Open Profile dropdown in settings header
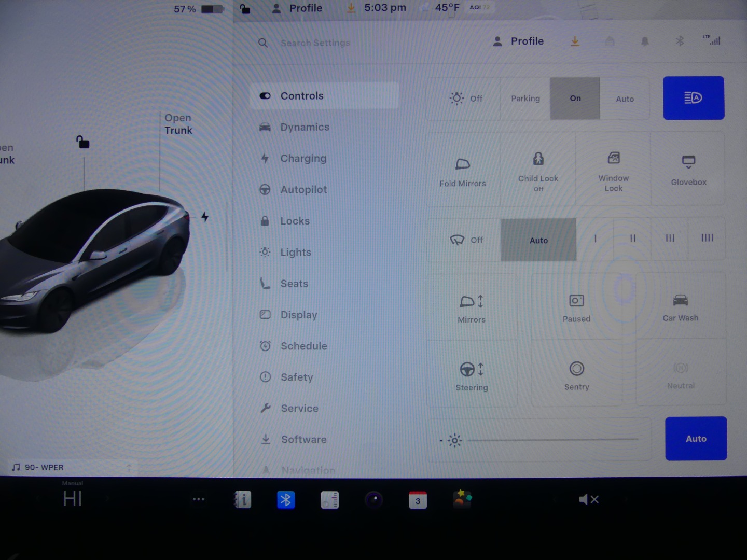 tap(518, 41)
